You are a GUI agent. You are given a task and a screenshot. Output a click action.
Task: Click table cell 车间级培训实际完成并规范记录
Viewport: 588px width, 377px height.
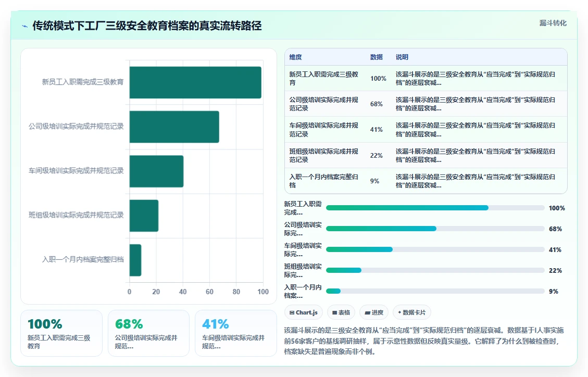[x=324, y=130]
